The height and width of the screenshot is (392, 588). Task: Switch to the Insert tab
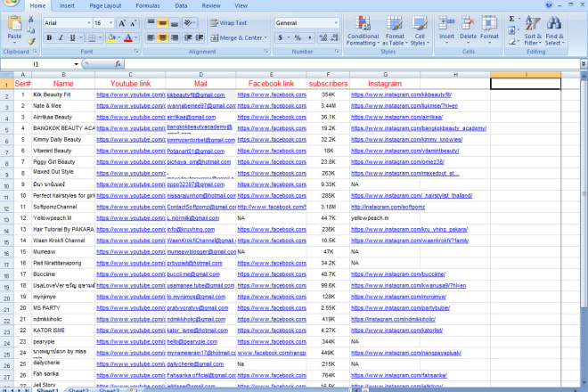pyautogui.click(x=67, y=6)
